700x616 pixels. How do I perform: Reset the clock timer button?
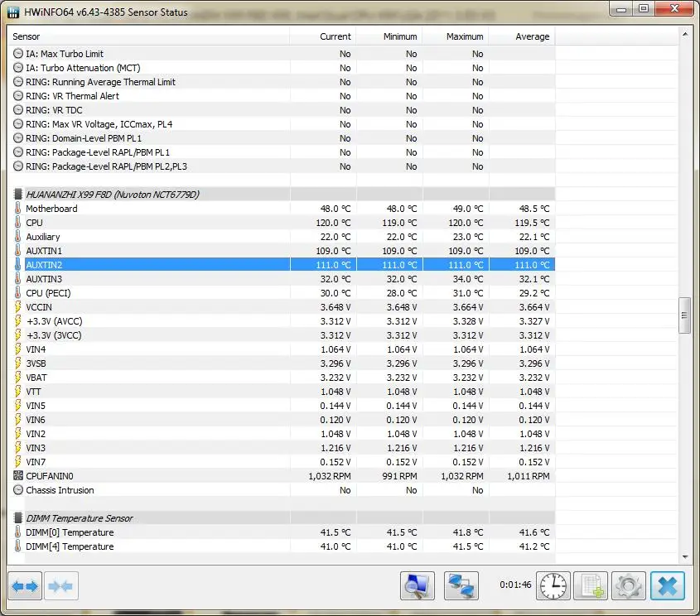(x=553, y=585)
